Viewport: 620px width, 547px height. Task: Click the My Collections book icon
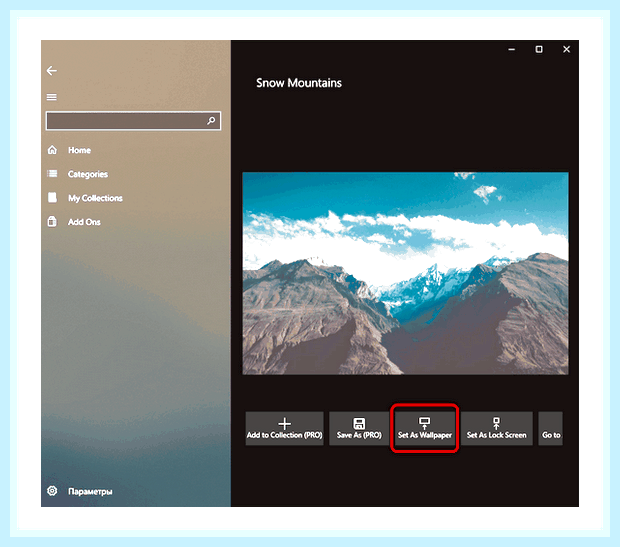coord(52,197)
